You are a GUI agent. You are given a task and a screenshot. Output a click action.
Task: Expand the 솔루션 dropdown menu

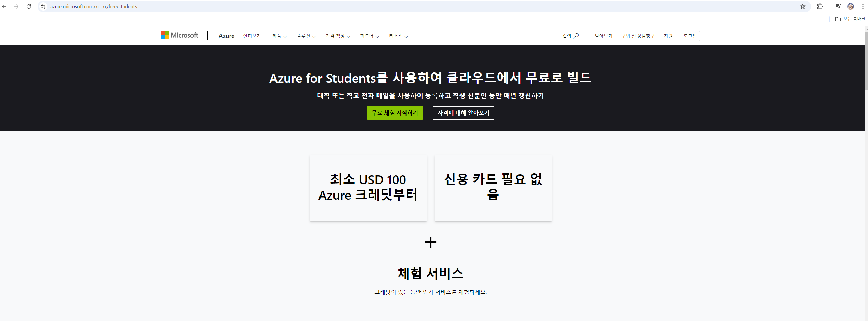click(306, 36)
